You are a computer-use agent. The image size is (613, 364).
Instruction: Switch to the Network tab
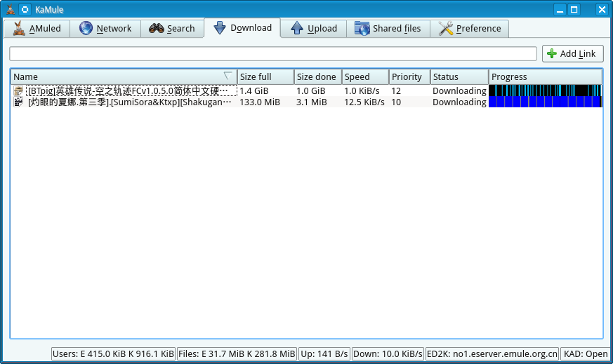(105, 29)
